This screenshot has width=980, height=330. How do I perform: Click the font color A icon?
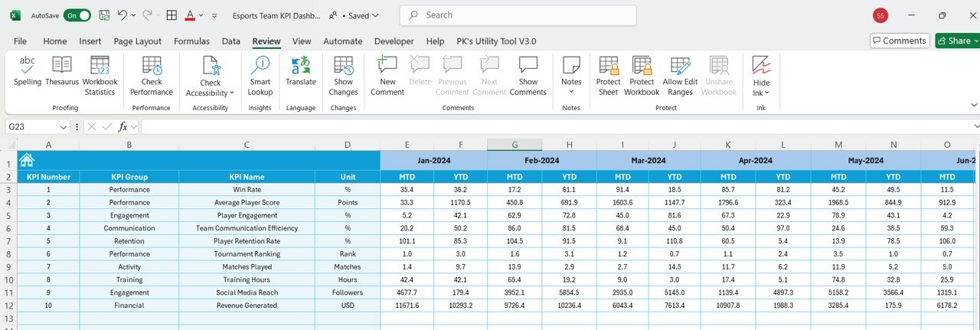(190, 15)
